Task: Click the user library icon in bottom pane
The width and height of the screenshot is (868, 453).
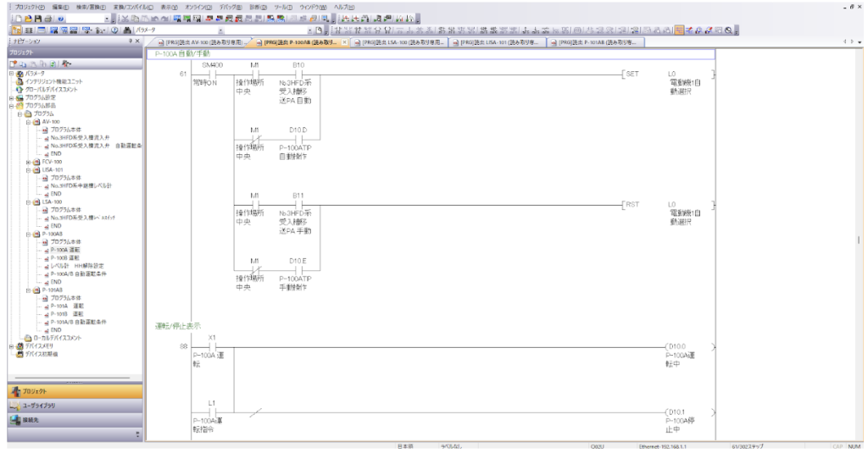Action: click(x=15, y=406)
